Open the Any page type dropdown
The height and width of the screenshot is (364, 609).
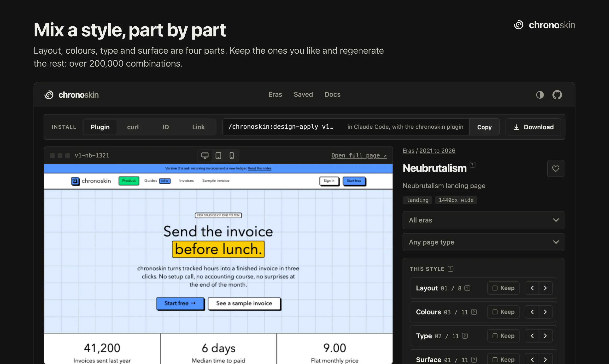(483, 242)
